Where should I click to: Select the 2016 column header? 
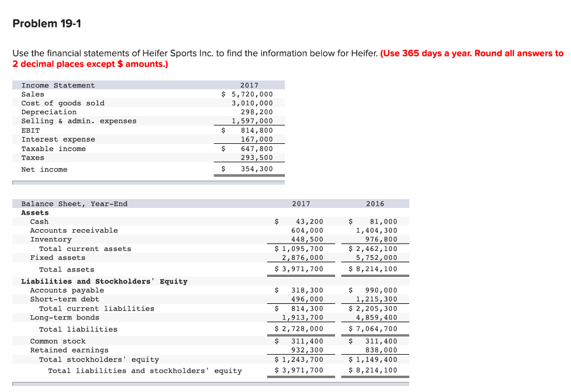[x=374, y=204]
